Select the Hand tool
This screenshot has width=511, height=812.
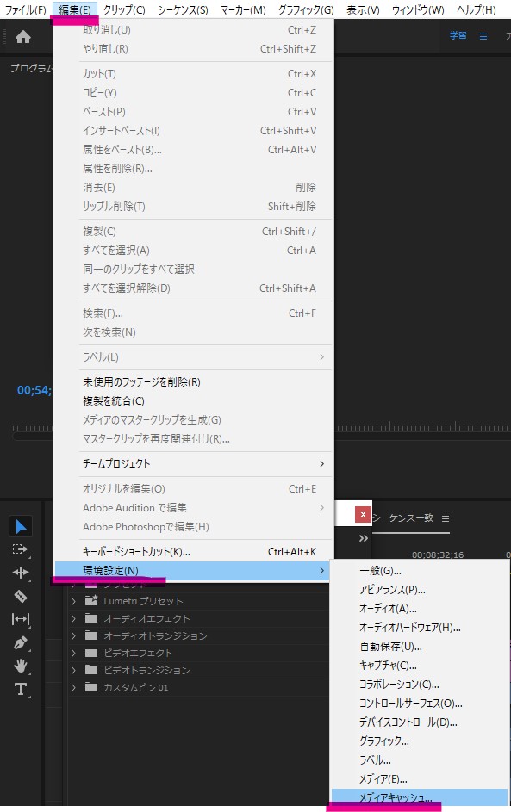[x=21, y=666]
